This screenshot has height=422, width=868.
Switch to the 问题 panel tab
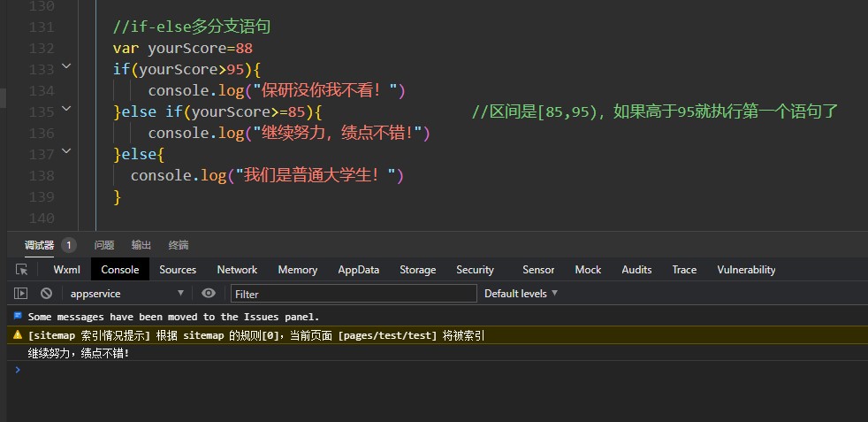pos(104,245)
